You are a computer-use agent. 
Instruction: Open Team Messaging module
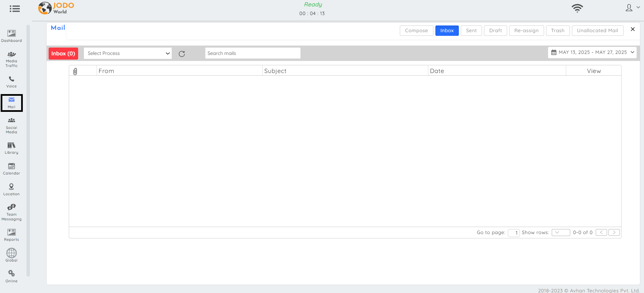(11, 212)
